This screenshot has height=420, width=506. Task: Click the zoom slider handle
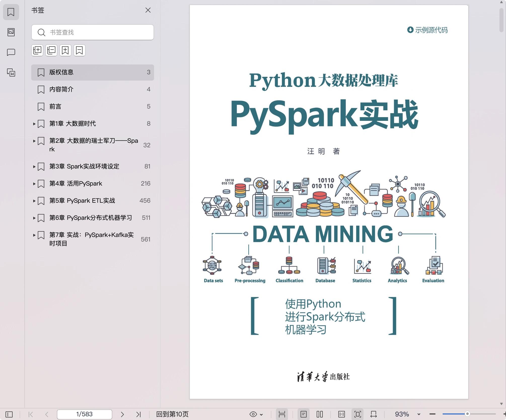[x=467, y=414]
